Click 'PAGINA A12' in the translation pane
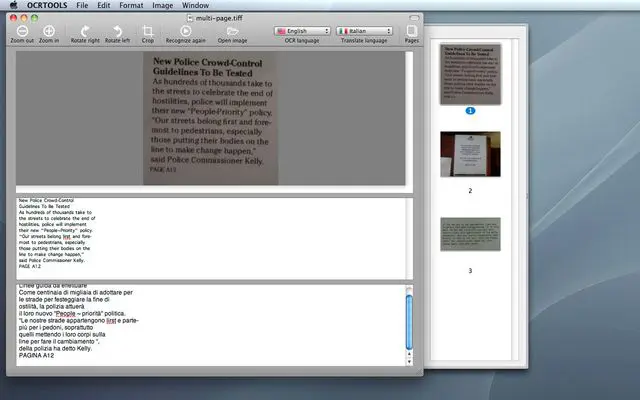 (x=36, y=356)
